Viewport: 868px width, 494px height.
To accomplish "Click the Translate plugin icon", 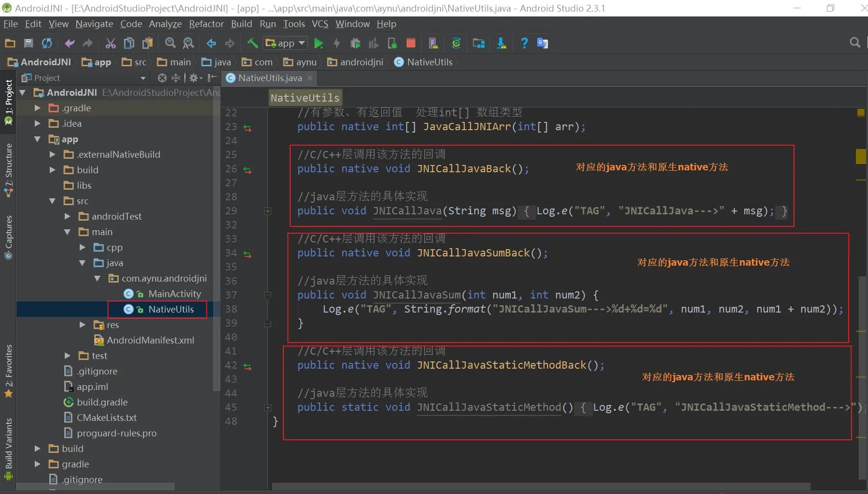I will coord(543,43).
